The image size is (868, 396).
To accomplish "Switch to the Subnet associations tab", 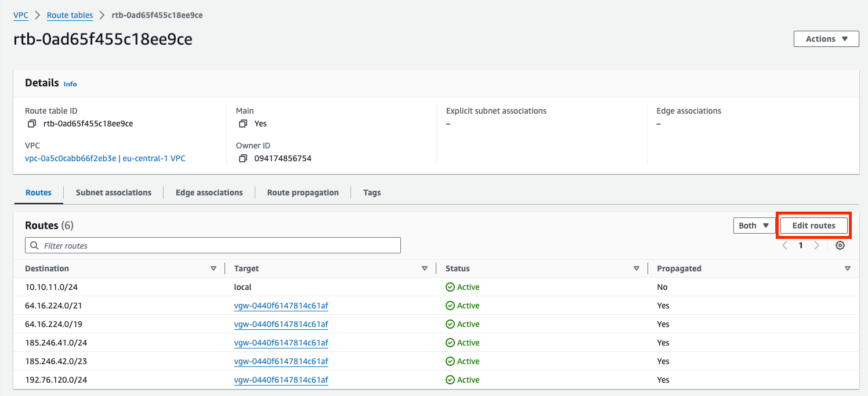I will tap(113, 192).
